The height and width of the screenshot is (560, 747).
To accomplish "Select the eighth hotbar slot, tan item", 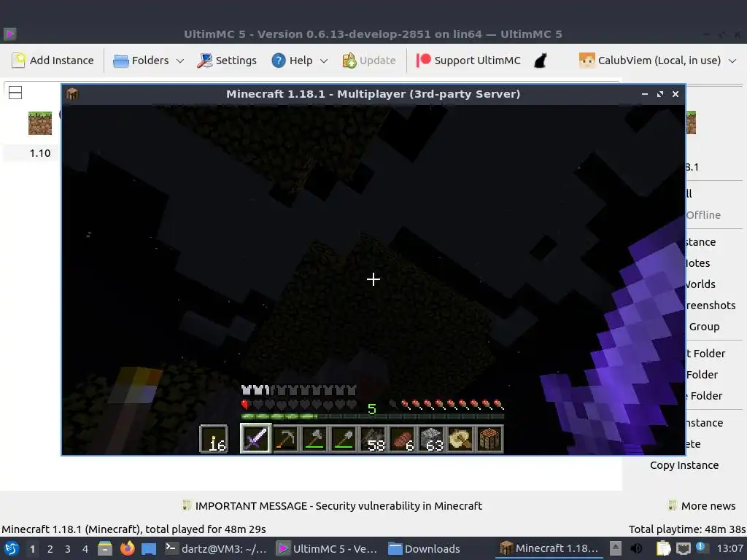I will [x=460, y=438].
